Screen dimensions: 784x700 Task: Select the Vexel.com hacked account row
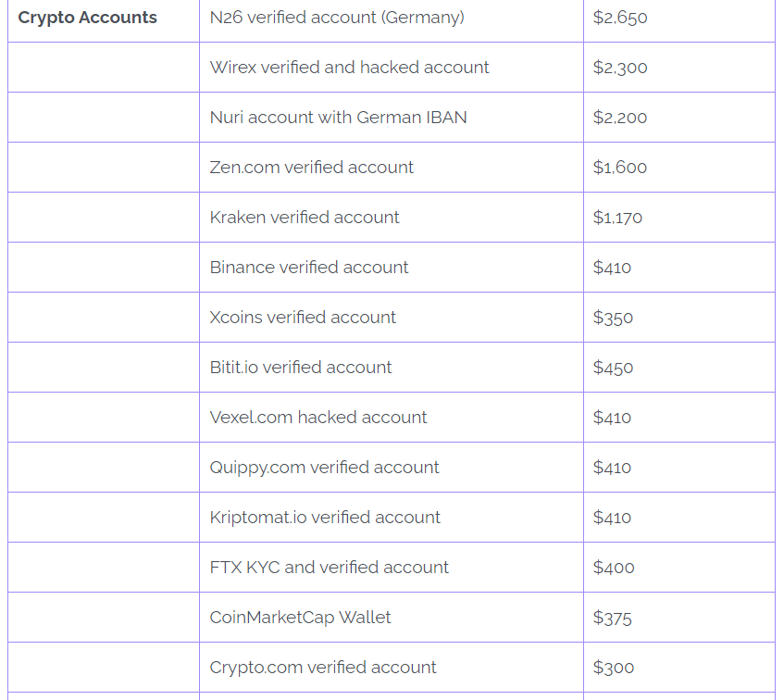point(318,418)
